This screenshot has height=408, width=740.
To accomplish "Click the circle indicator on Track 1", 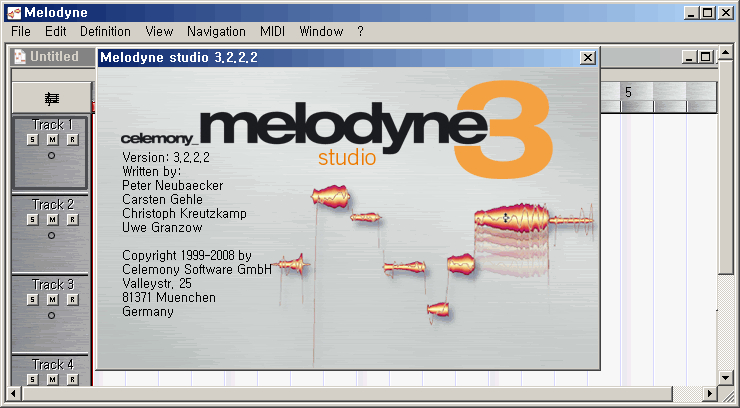I will tap(51, 155).
